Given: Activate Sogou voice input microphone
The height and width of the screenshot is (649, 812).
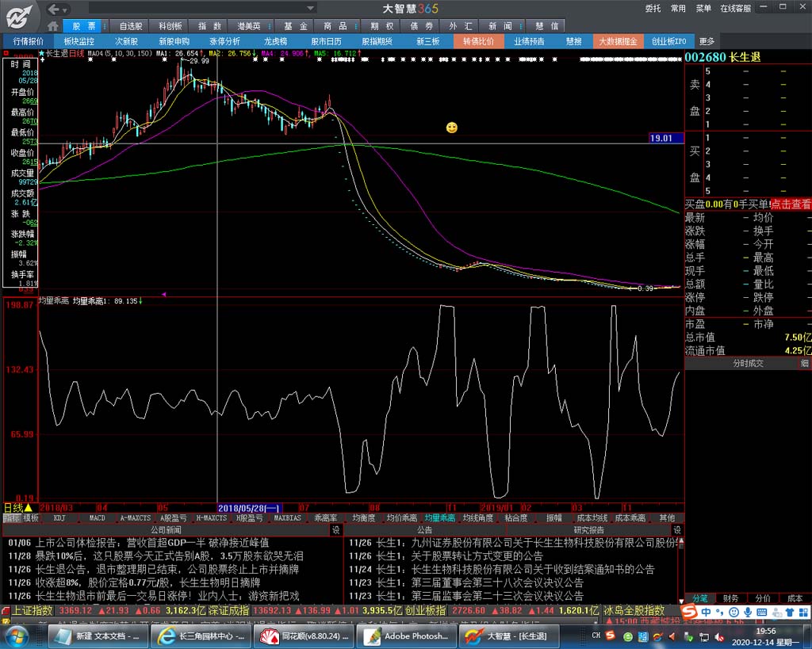Looking at the screenshot, I should [x=747, y=613].
